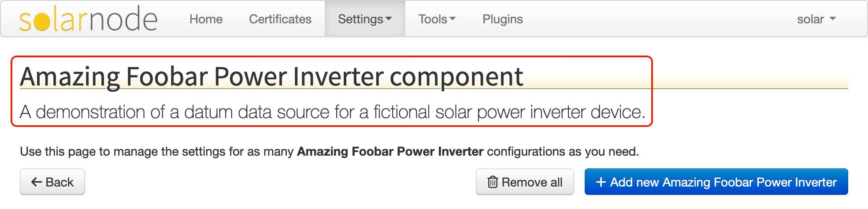The image size is (868, 209).
Task: Click the solarnode logo
Action: click(88, 19)
